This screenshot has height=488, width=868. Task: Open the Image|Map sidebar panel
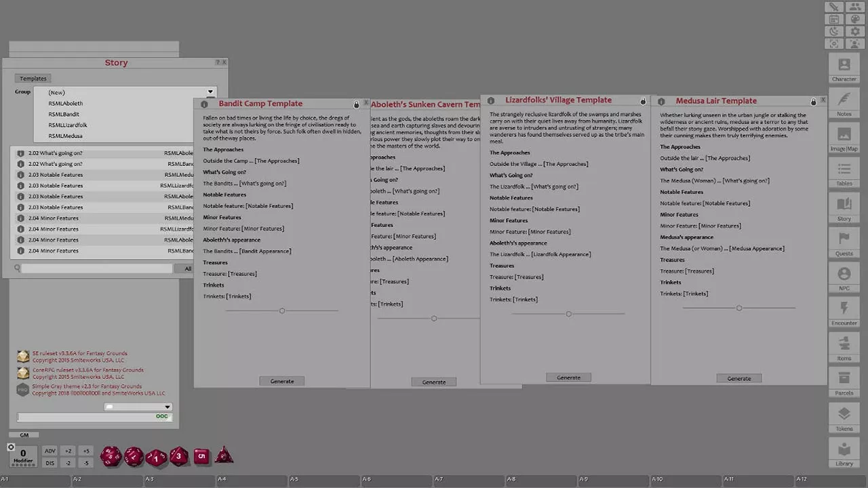pos(844,138)
